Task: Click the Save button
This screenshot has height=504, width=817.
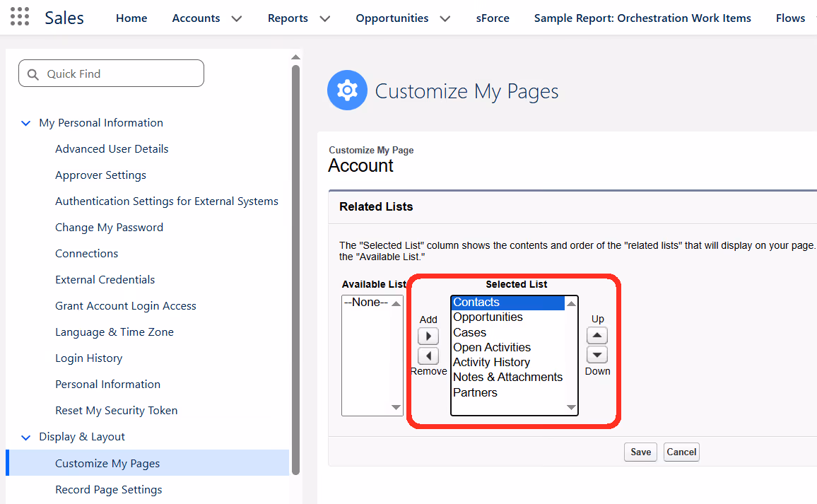Action: pyautogui.click(x=640, y=452)
